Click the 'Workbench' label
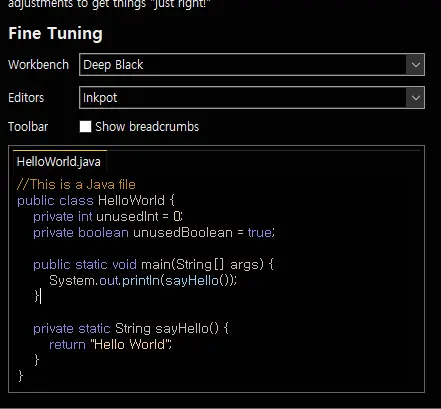This screenshot has height=409, width=441. point(38,65)
